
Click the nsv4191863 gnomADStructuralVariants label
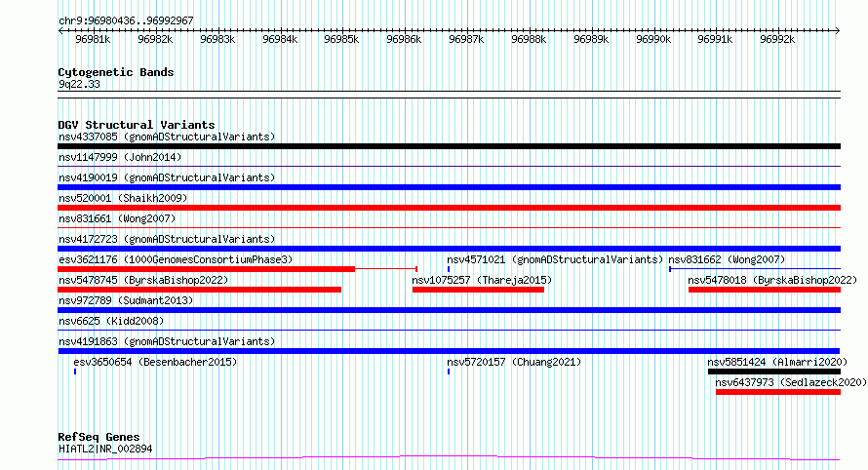click(x=167, y=341)
